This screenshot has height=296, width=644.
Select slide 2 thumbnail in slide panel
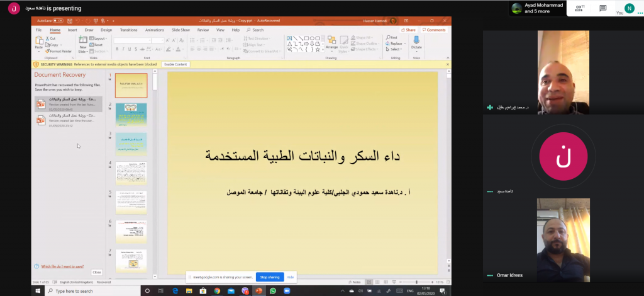(x=131, y=115)
